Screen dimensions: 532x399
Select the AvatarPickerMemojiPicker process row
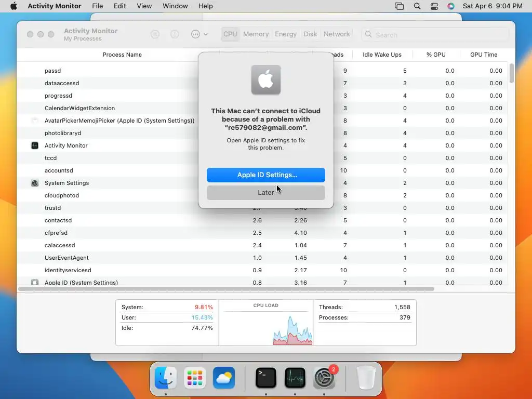(262, 121)
